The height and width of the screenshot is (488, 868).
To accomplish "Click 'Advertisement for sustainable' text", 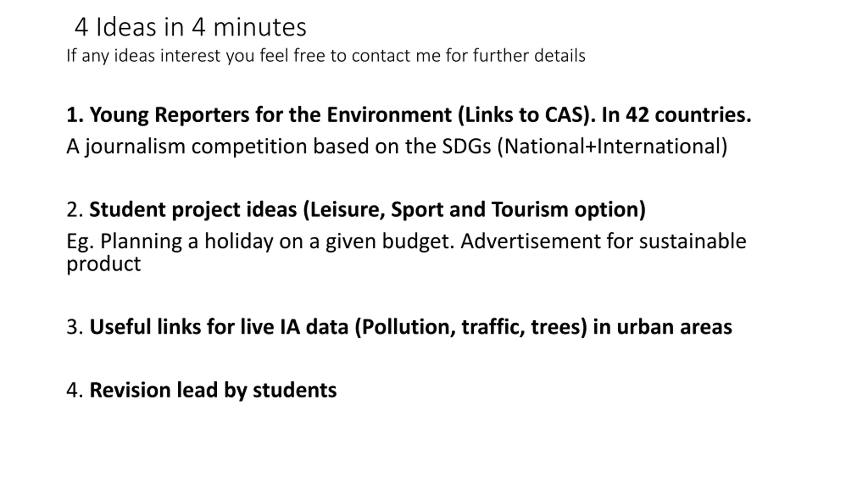I will [604, 241].
